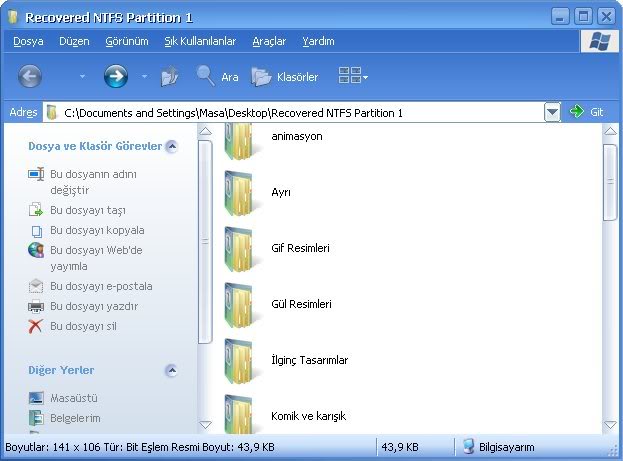The image size is (623, 461).
Task: Open the Düzen menu
Action: tap(74, 41)
